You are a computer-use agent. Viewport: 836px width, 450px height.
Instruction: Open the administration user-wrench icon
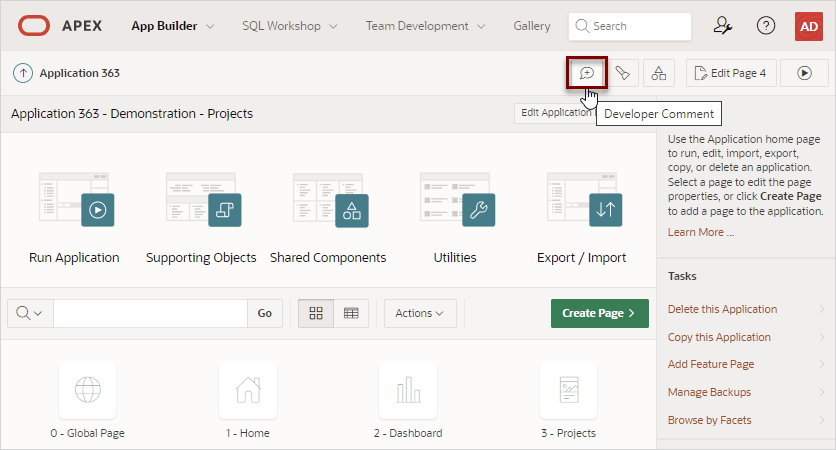click(722, 26)
